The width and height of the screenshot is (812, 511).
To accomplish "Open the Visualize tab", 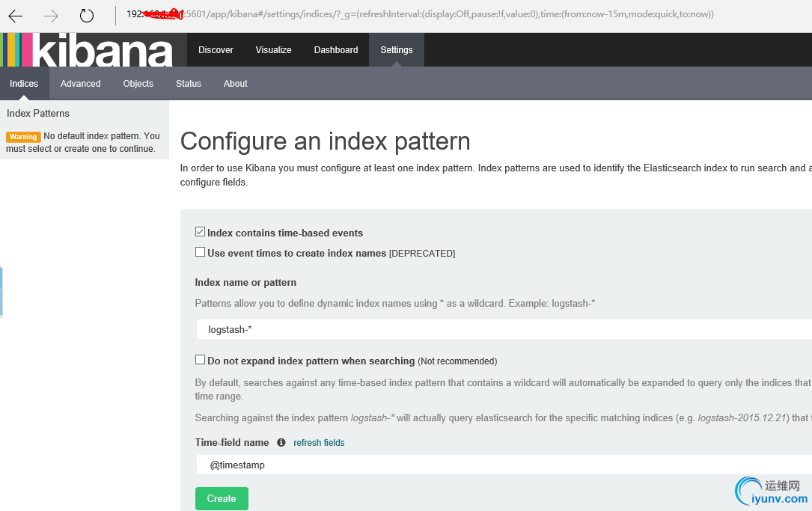I will coord(273,49).
